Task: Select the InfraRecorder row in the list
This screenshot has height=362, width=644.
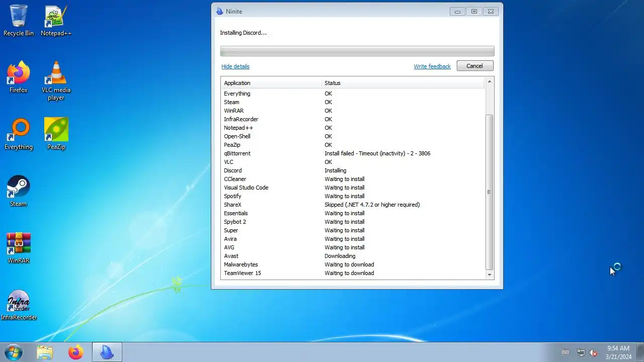Action: pos(353,119)
